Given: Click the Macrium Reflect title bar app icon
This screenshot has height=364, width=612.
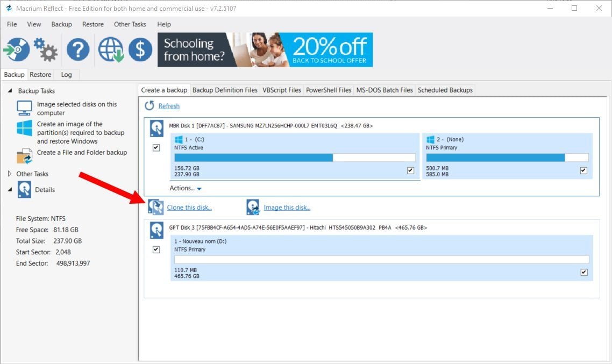Looking at the screenshot, I should click(x=9, y=8).
